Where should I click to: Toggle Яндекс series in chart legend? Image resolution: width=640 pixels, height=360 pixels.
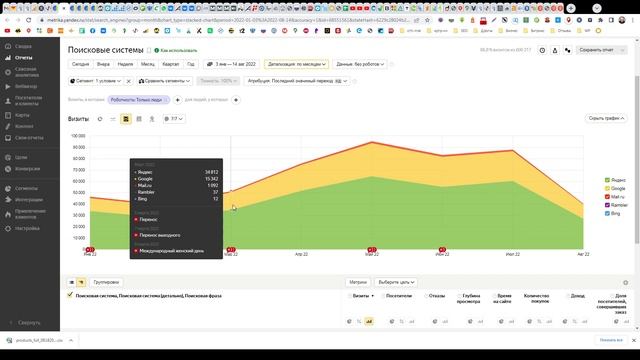tap(615, 180)
